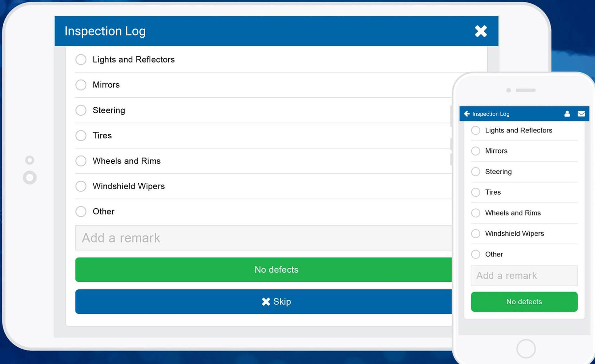
Task: Click Add a remark field on mobile
Action: click(524, 275)
